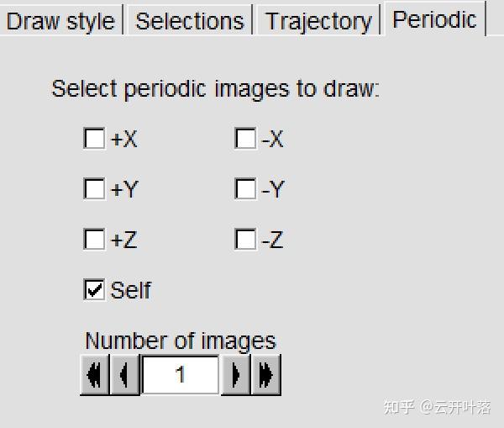Check the -Y periodic image box
Screen dimensions: 504x428
(x=245, y=189)
